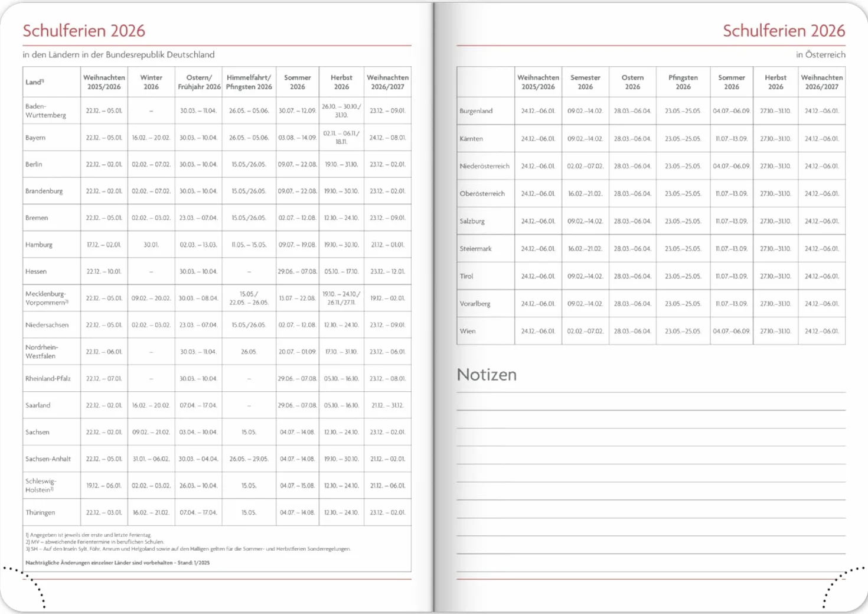Click Tirol's Pfingsten 2026 date cell
868x614 pixels.
[x=683, y=276]
